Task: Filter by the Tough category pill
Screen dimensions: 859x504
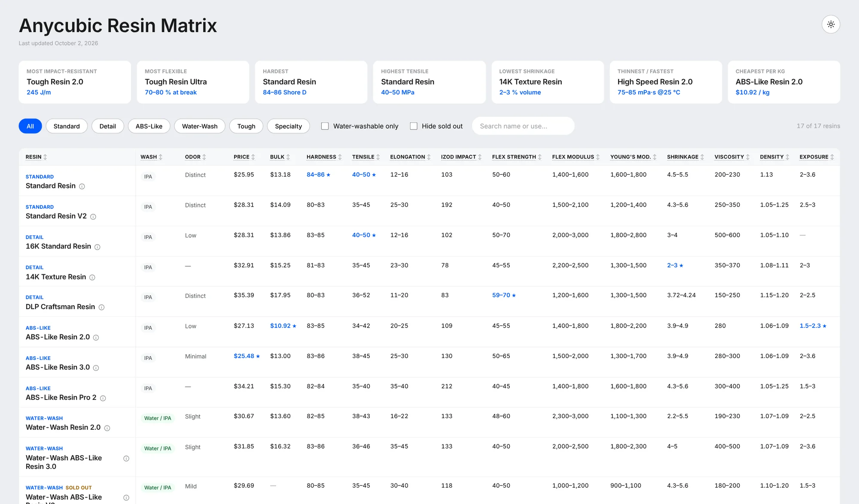Action: click(246, 126)
